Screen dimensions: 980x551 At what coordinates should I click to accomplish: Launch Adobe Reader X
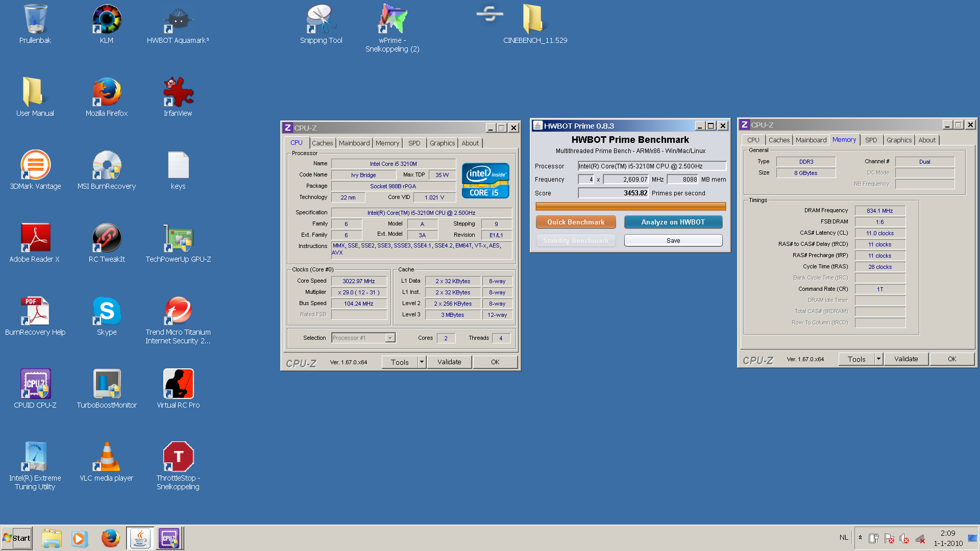click(x=35, y=243)
